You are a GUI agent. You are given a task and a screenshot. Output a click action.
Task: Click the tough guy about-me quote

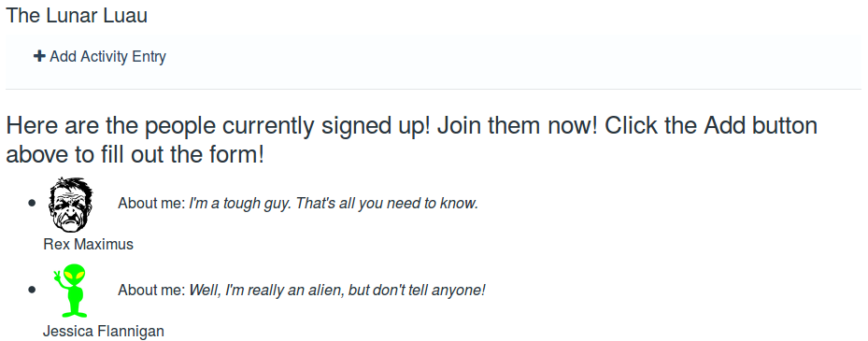(334, 204)
